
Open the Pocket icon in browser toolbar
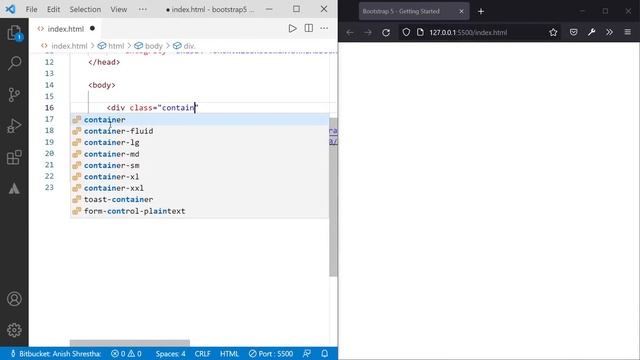pyautogui.click(x=573, y=32)
